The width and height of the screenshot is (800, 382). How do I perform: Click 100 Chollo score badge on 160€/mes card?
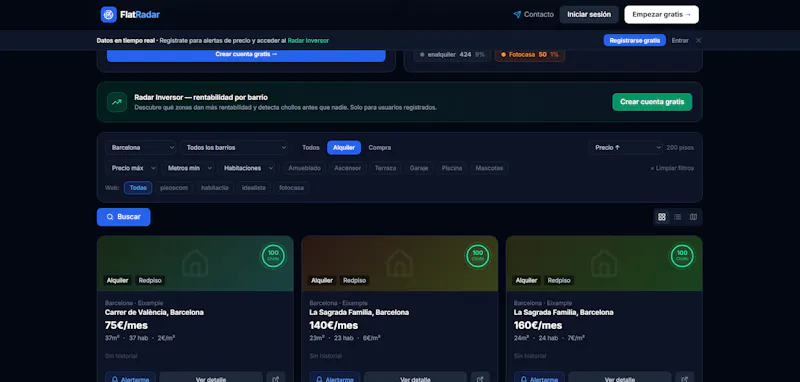(x=682, y=256)
